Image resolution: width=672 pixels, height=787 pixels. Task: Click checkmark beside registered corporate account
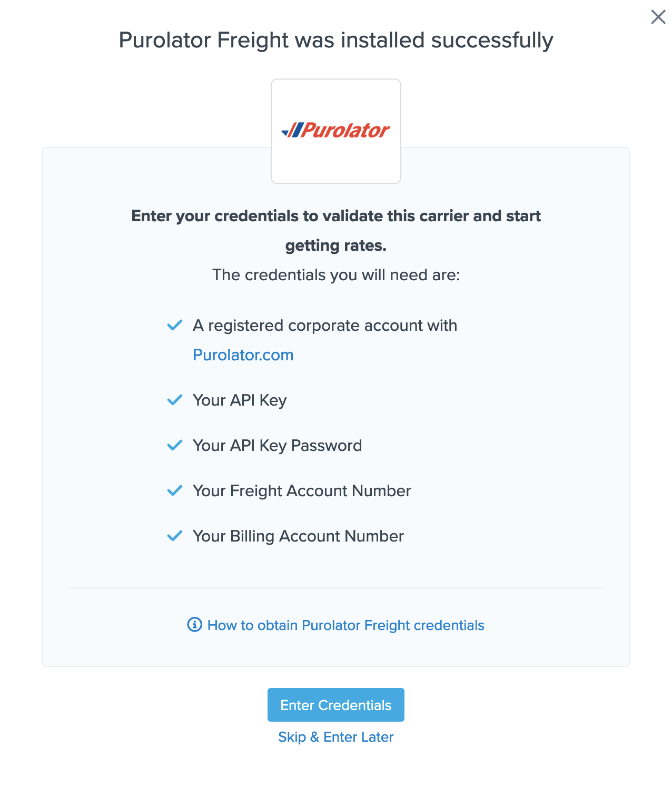[x=174, y=325]
